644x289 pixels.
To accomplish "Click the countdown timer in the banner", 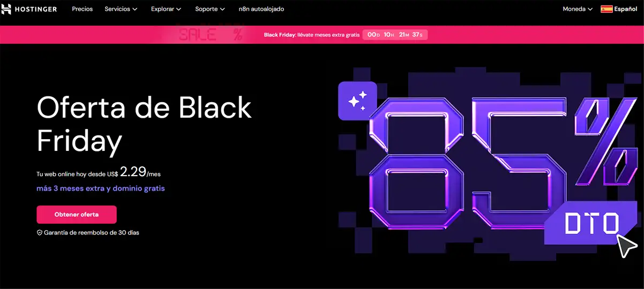I will (x=395, y=35).
